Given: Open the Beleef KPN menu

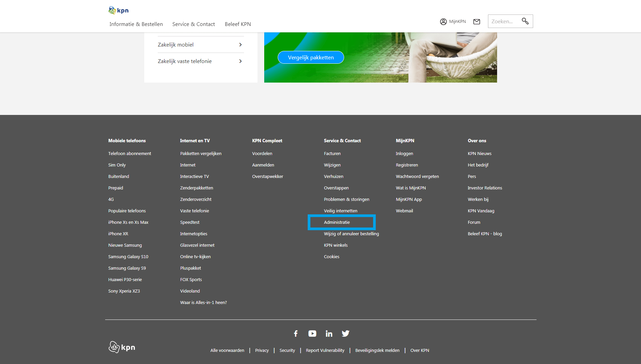Looking at the screenshot, I should tap(238, 24).
